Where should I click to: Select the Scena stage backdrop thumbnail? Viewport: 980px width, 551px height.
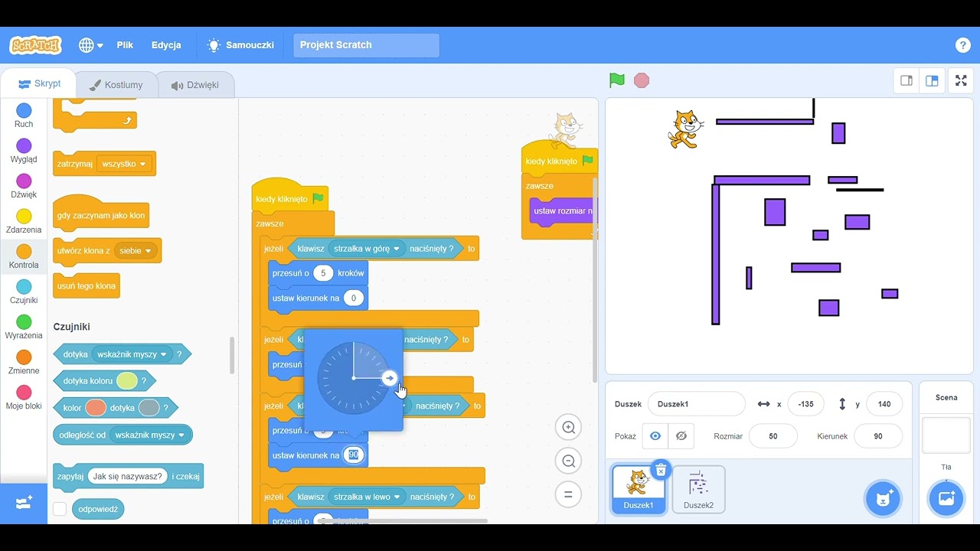946,435
